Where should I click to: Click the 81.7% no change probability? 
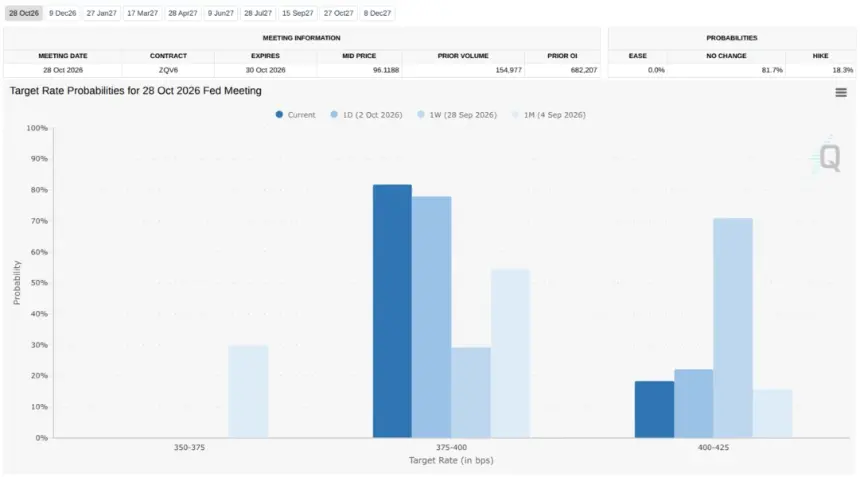click(x=772, y=70)
